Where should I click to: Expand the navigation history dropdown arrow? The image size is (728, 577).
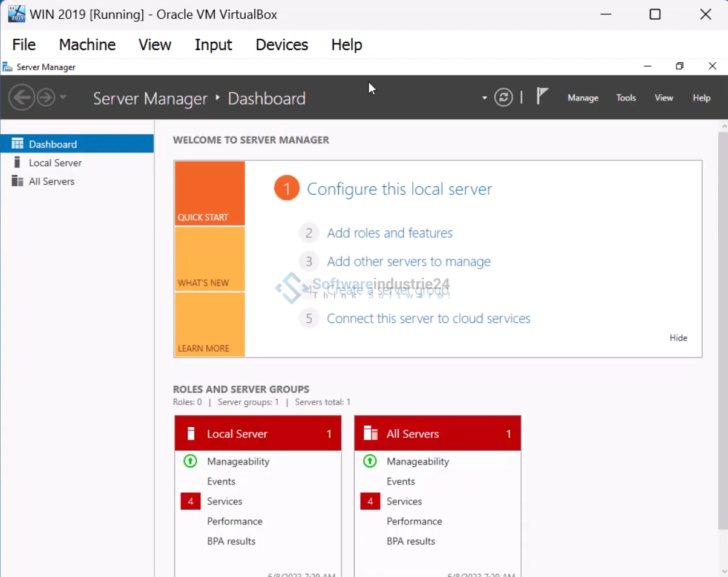(x=63, y=97)
